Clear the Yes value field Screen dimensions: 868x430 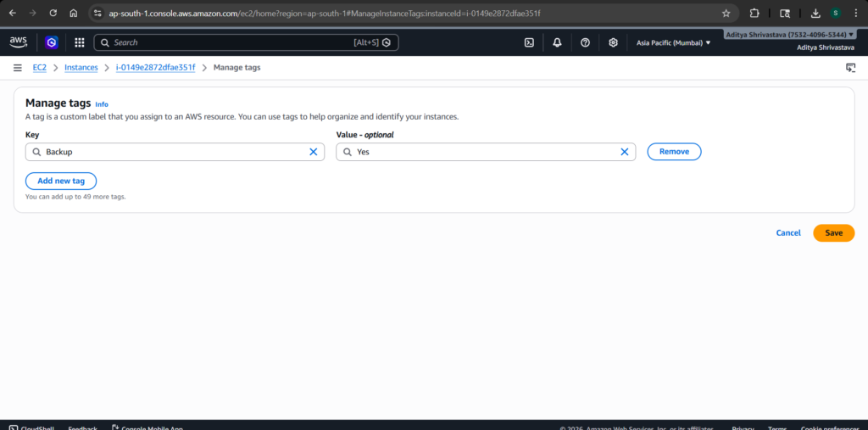[x=625, y=152]
